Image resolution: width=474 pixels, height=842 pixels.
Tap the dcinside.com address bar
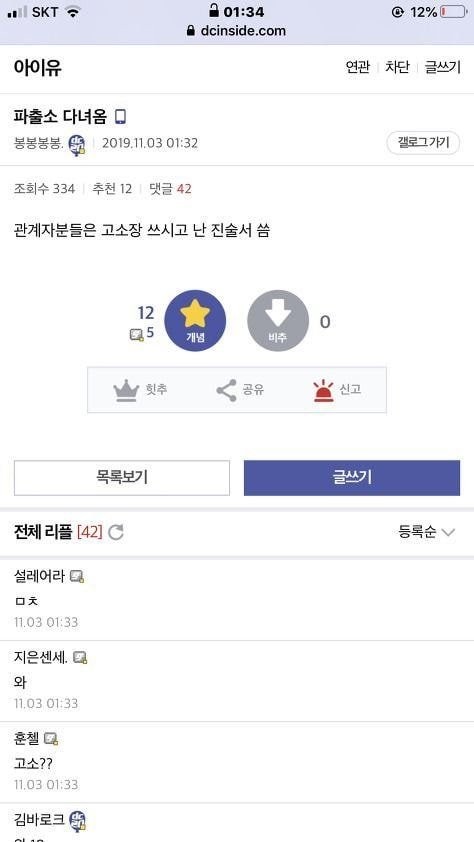237,31
